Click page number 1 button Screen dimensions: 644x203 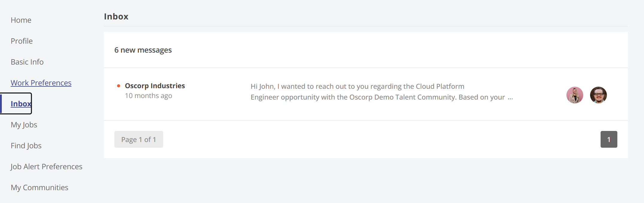[x=609, y=139]
